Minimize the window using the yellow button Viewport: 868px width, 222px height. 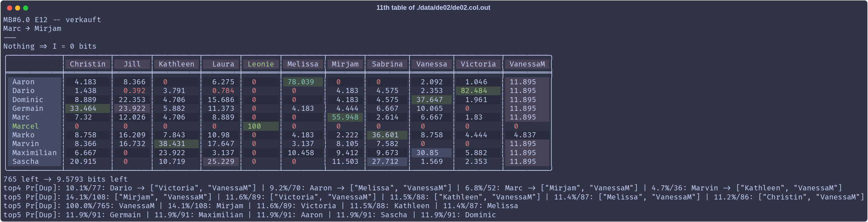click(17, 8)
